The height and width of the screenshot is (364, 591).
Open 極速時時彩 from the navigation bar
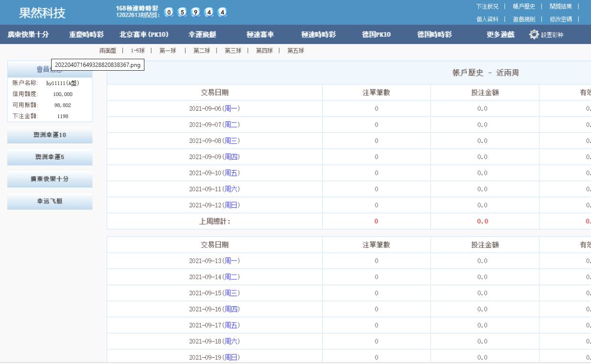(x=318, y=34)
